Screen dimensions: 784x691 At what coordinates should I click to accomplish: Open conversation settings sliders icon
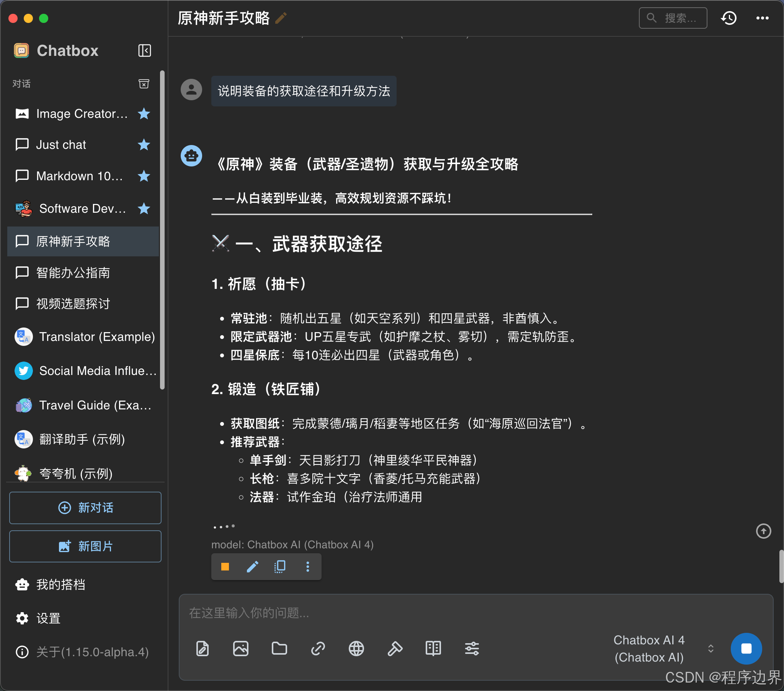(x=472, y=649)
